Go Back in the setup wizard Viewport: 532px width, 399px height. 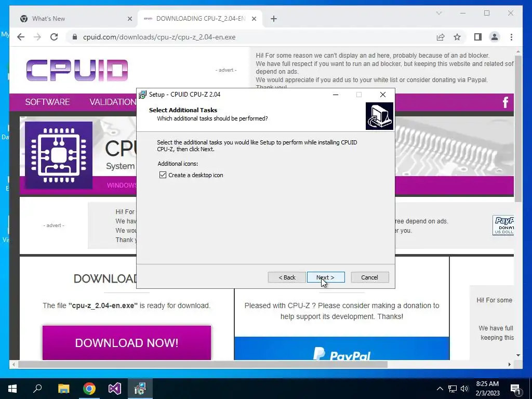tap(287, 277)
